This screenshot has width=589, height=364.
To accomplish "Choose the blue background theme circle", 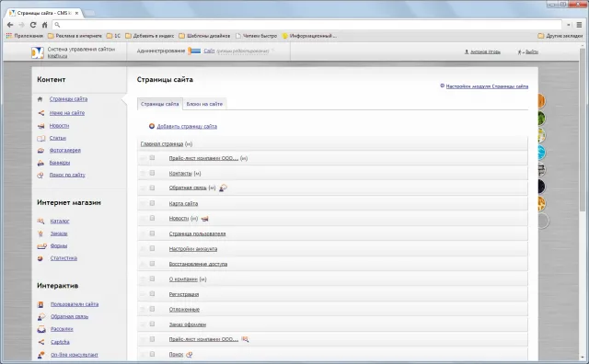I will coord(541,153).
